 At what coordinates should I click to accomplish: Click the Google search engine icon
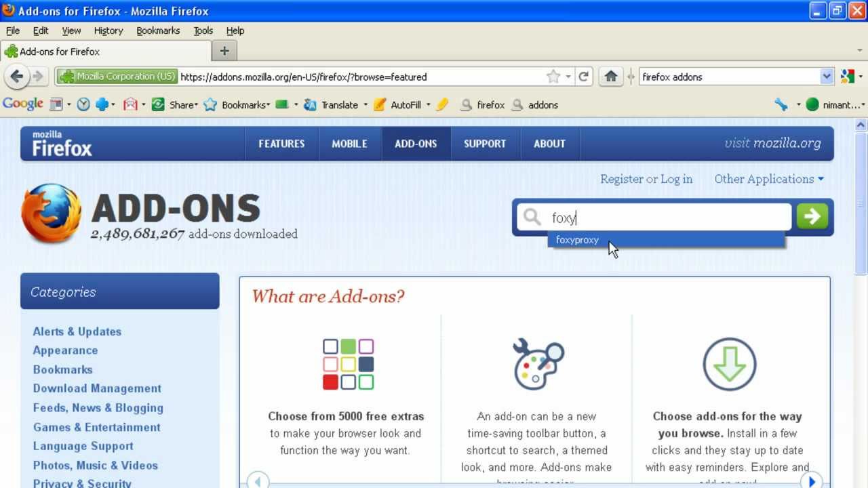pos(847,77)
